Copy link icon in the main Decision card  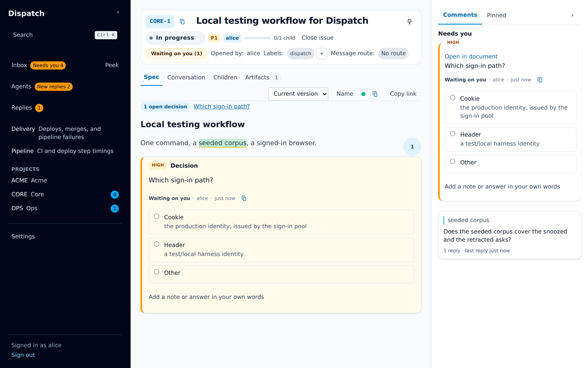pos(244,198)
